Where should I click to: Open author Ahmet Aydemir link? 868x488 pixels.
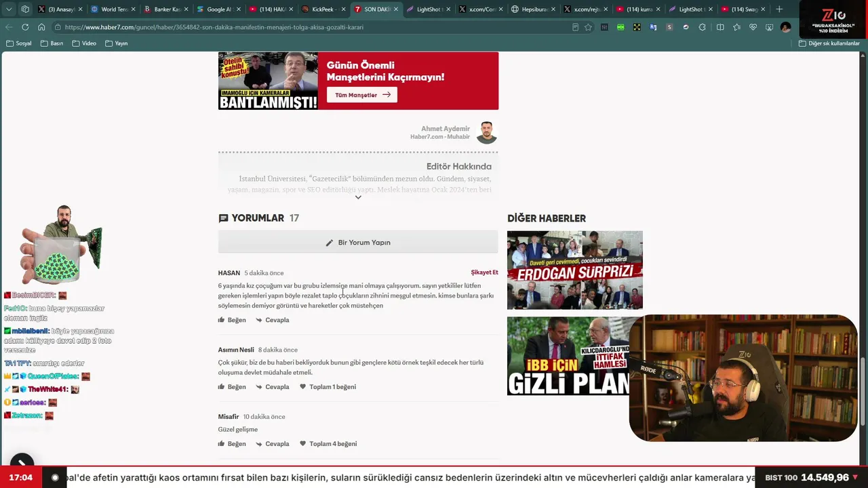tap(446, 129)
